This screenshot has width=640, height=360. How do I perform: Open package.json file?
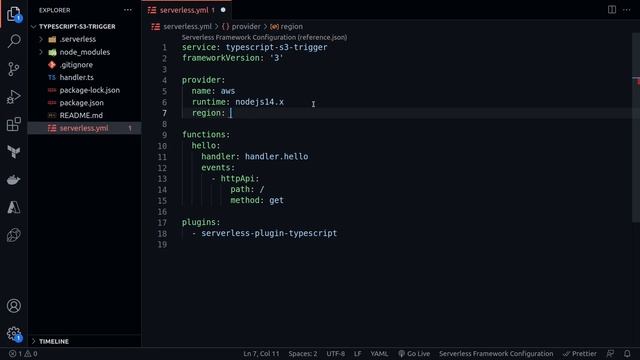coord(81,102)
